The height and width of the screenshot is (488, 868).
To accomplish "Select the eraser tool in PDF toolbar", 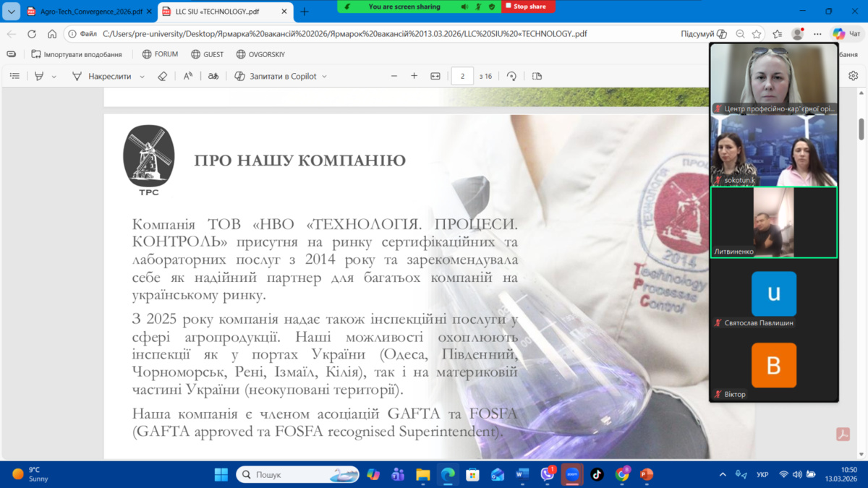I will coord(163,76).
